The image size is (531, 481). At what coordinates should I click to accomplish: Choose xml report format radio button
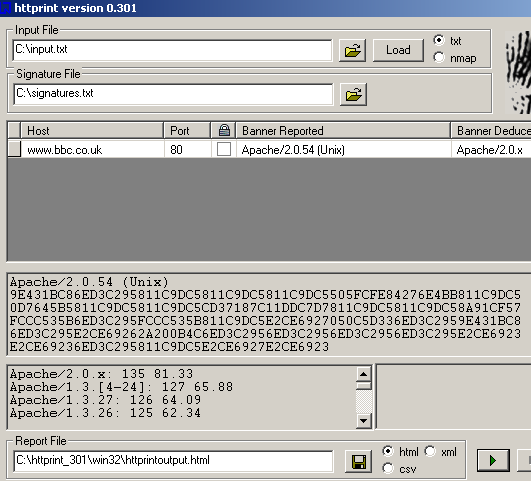click(x=430, y=451)
